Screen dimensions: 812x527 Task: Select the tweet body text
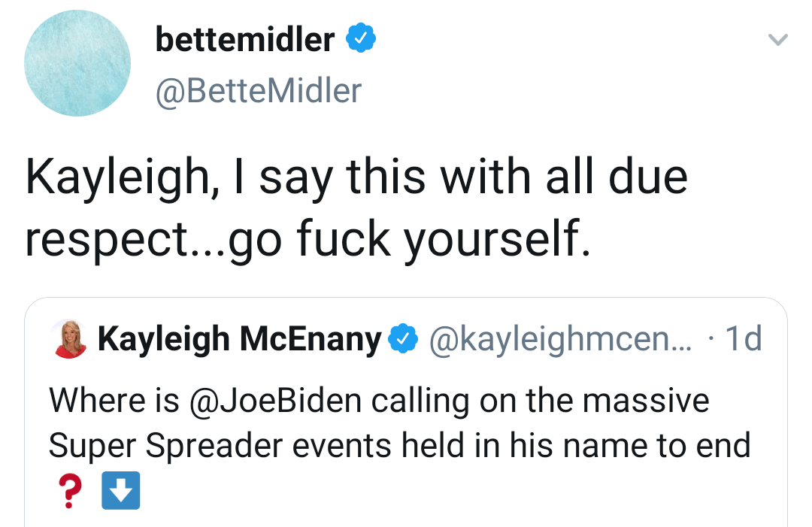pyautogui.click(x=353, y=207)
